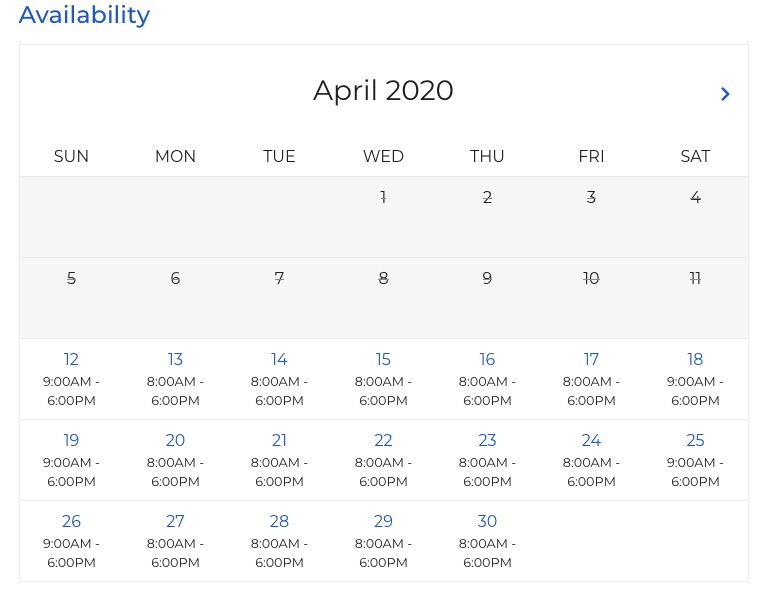
Task: Choose April 14 on the calendar
Action: point(279,360)
